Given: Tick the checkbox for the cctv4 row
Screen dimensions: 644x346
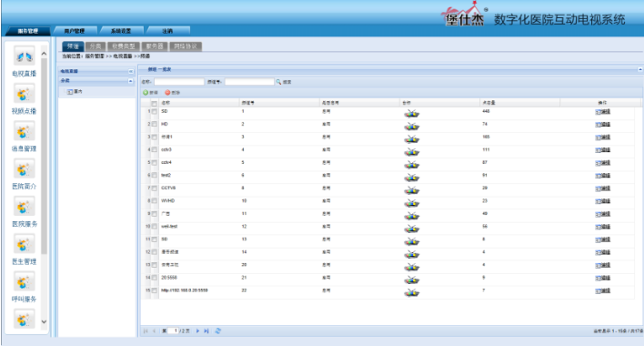Looking at the screenshot, I should (x=155, y=162).
